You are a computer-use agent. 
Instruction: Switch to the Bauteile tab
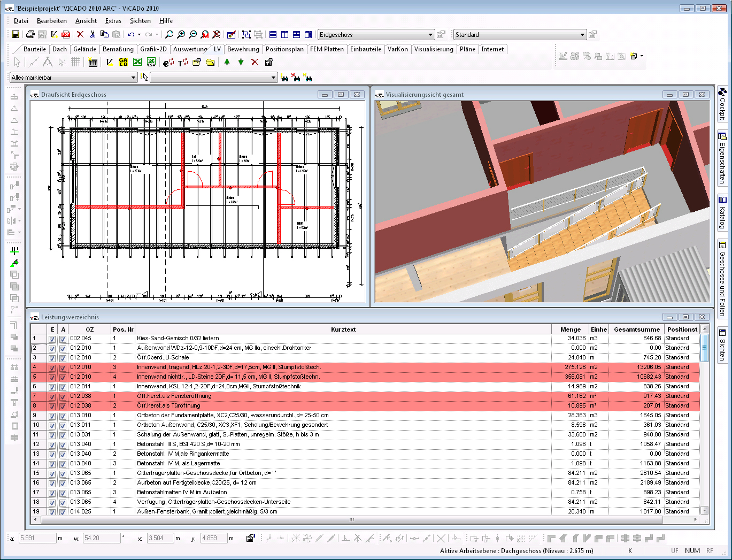tap(35, 49)
